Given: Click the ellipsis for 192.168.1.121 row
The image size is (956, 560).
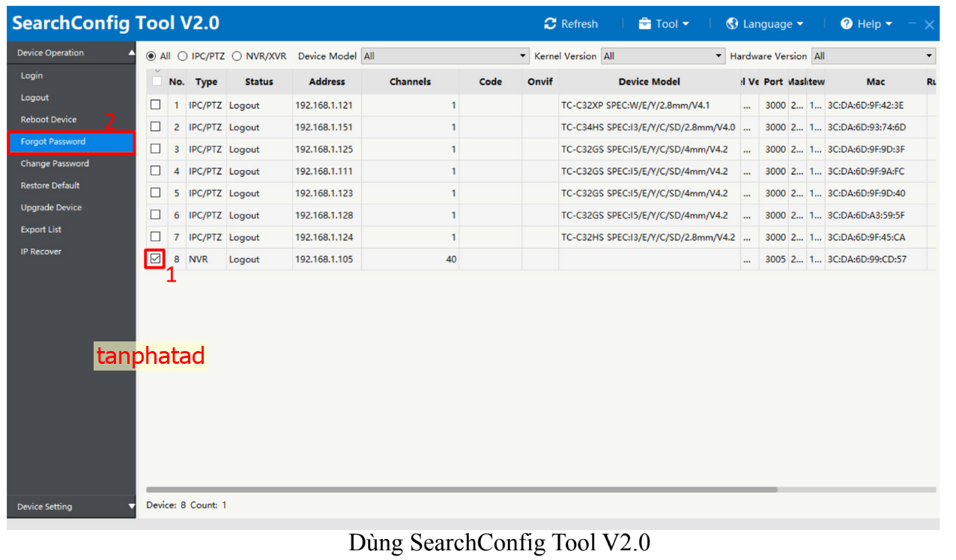Looking at the screenshot, I should pyautogui.click(x=747, y=106).
